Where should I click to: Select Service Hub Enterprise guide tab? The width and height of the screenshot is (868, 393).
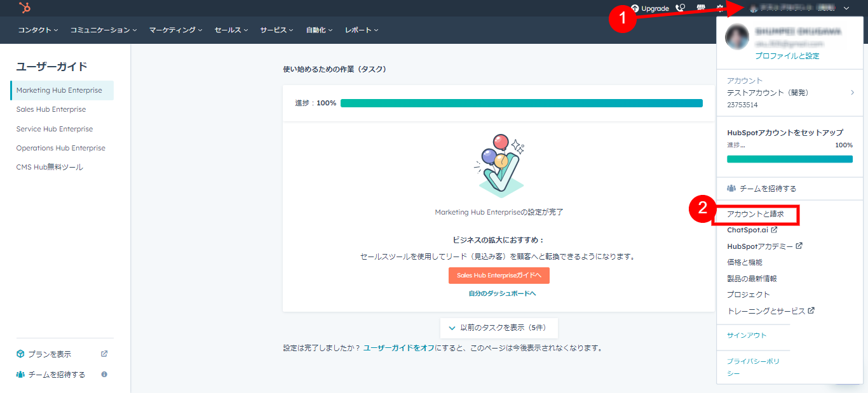tap(55, 129)
